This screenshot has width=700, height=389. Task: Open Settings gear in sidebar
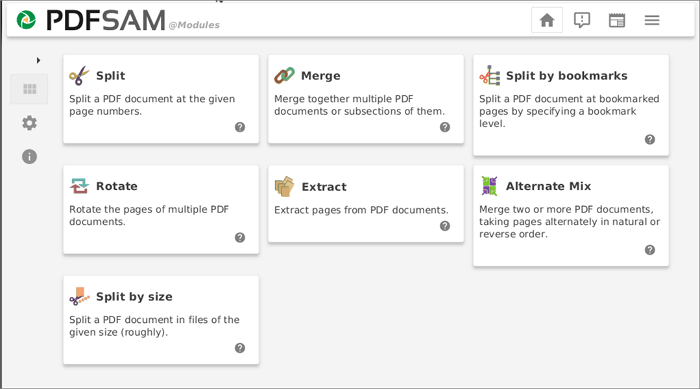pos(29,123)
